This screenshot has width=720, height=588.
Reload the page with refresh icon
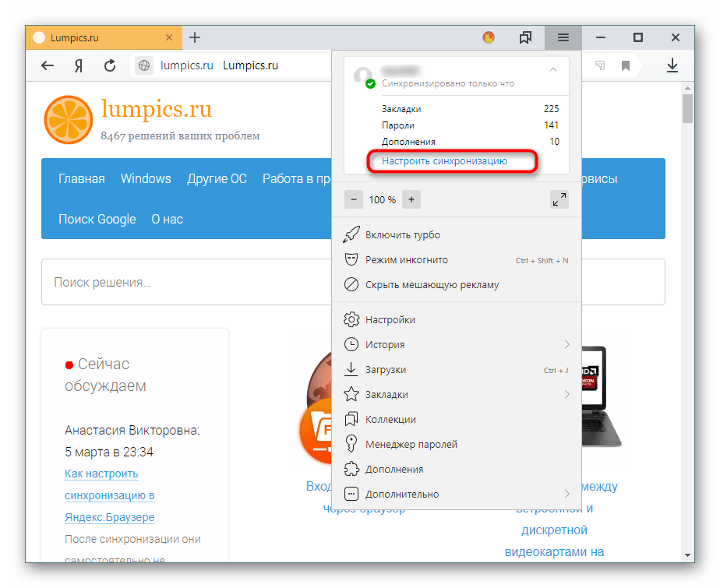click(110, 66)
